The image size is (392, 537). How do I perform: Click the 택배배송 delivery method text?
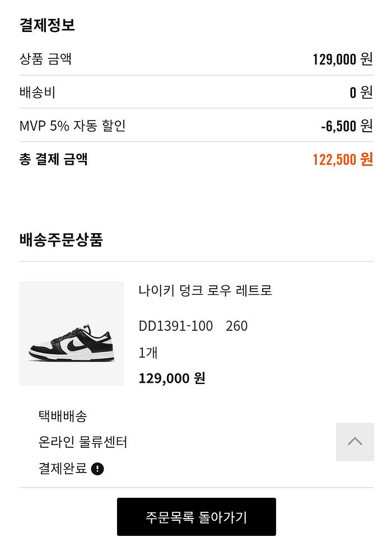pyautogui.click(x=63, y=416)
